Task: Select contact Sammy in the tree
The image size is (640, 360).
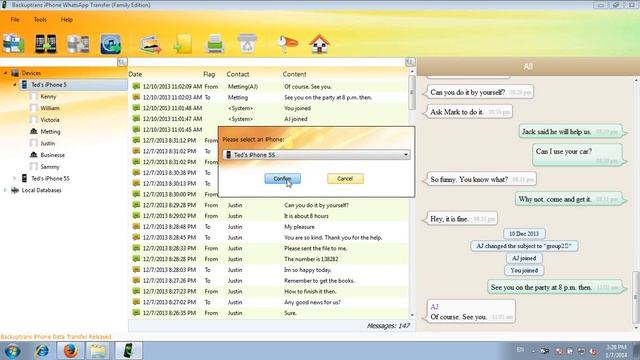Action: click(50, 167)
